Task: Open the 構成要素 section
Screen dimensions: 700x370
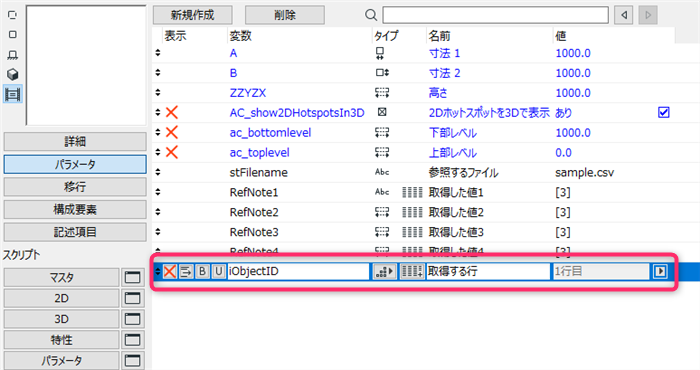Action: (75, 209)
